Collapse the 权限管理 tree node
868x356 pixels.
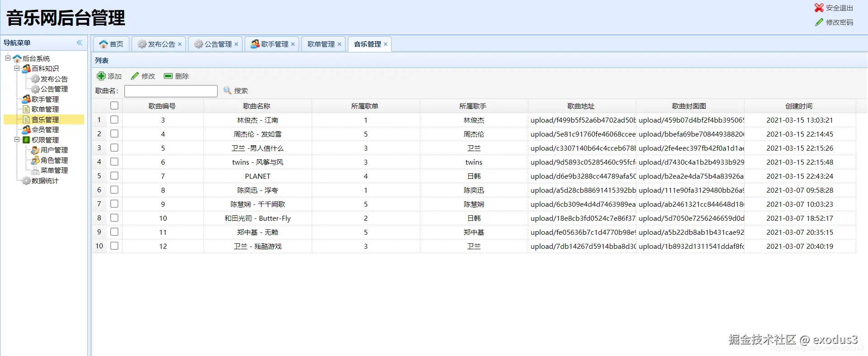pyautogui.click(x=17, y=140)
